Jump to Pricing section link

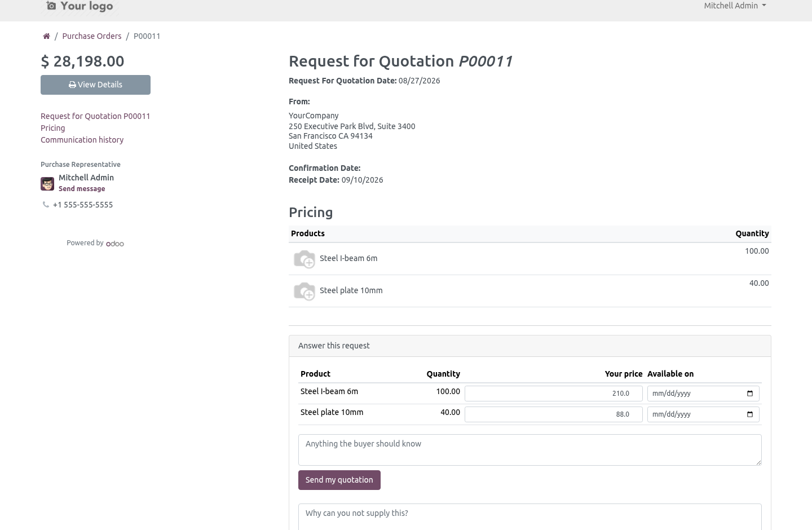pos(52,128)
